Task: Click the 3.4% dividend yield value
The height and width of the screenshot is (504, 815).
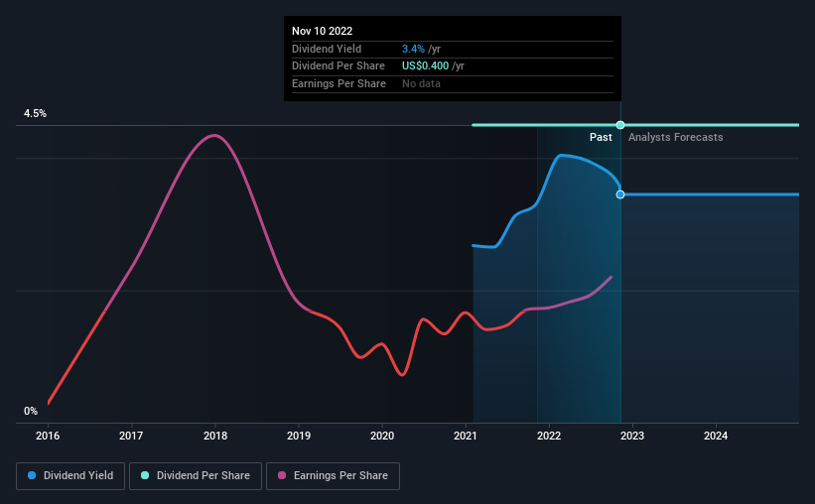Action: pyautogui.click(x=413, y=49)
